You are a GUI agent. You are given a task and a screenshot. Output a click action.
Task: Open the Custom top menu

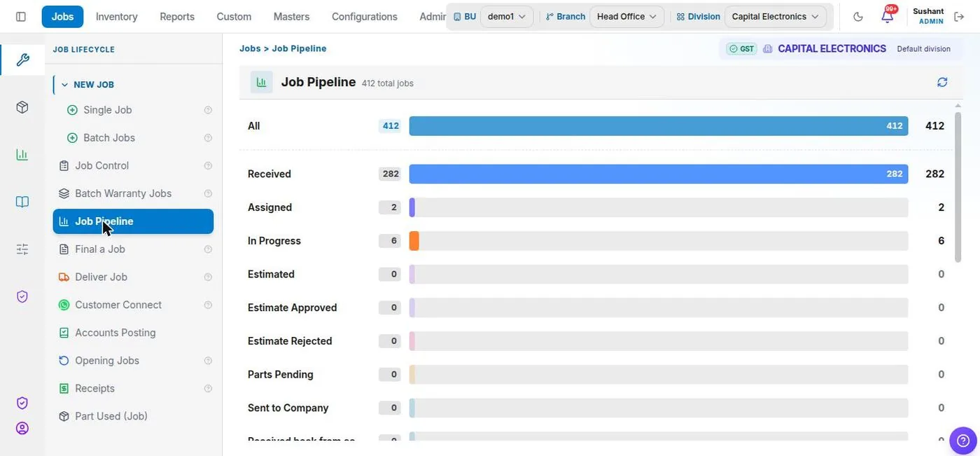point(234,17)
